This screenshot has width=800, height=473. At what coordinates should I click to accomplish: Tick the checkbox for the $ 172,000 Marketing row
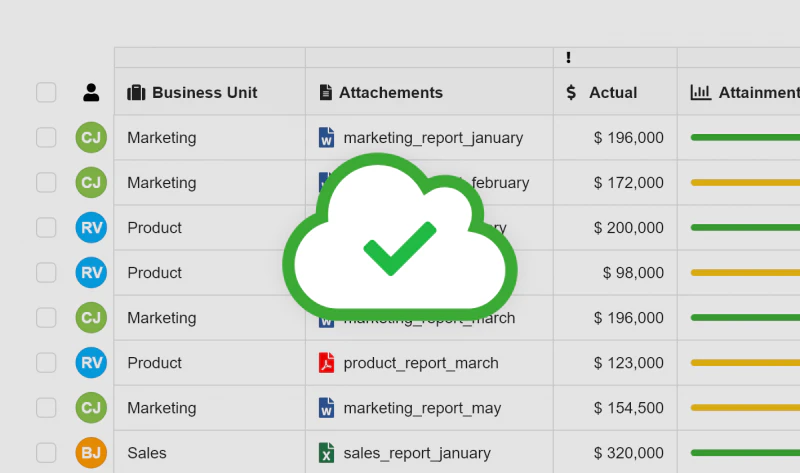tap(46, 182)
